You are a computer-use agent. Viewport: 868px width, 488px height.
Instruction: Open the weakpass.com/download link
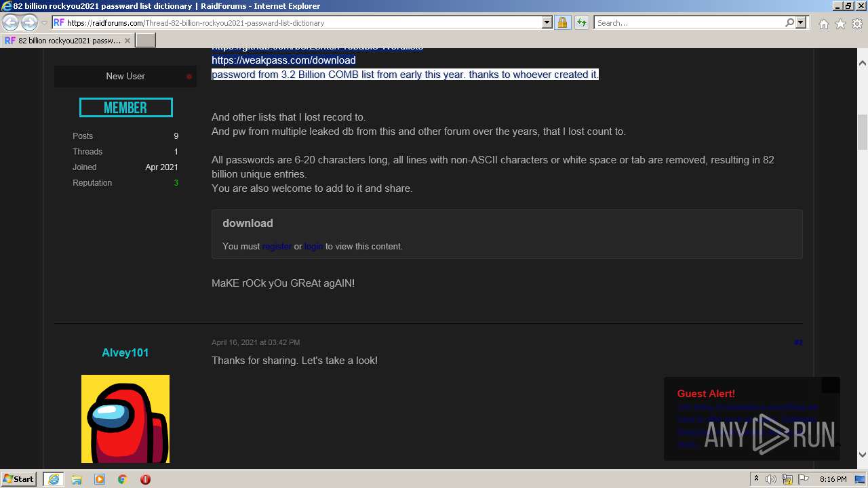[283, 60]
